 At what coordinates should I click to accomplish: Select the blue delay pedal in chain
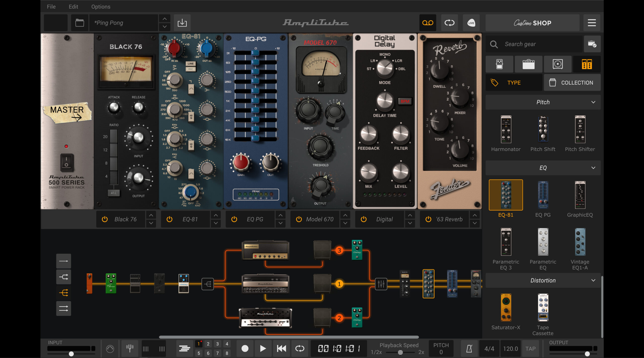pos(184,284)
